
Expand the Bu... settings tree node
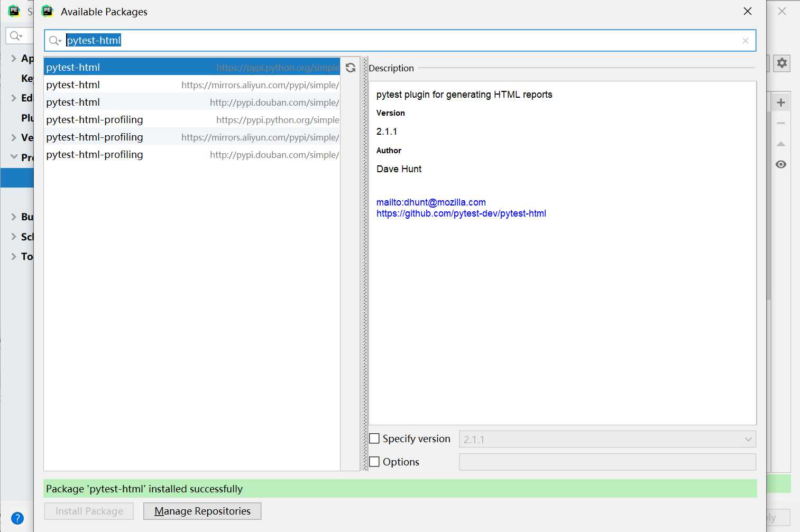(x=14, y=217)
